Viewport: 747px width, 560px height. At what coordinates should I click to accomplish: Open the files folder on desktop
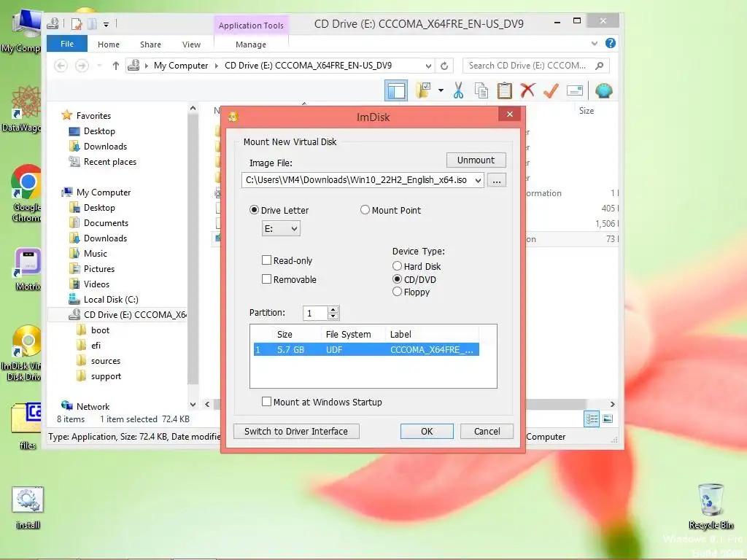click(x=27, y=426)
